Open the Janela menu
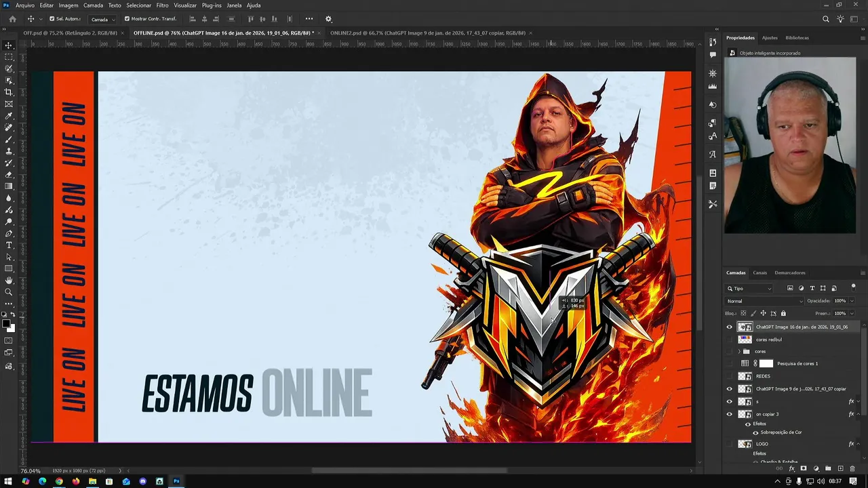 point(234,5)
